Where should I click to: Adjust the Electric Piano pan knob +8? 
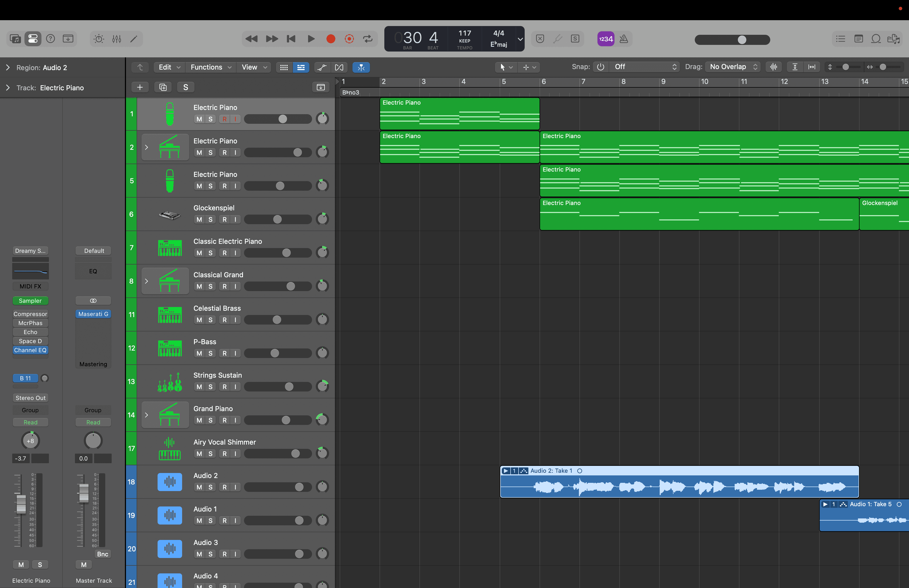[x=30, y=441]
